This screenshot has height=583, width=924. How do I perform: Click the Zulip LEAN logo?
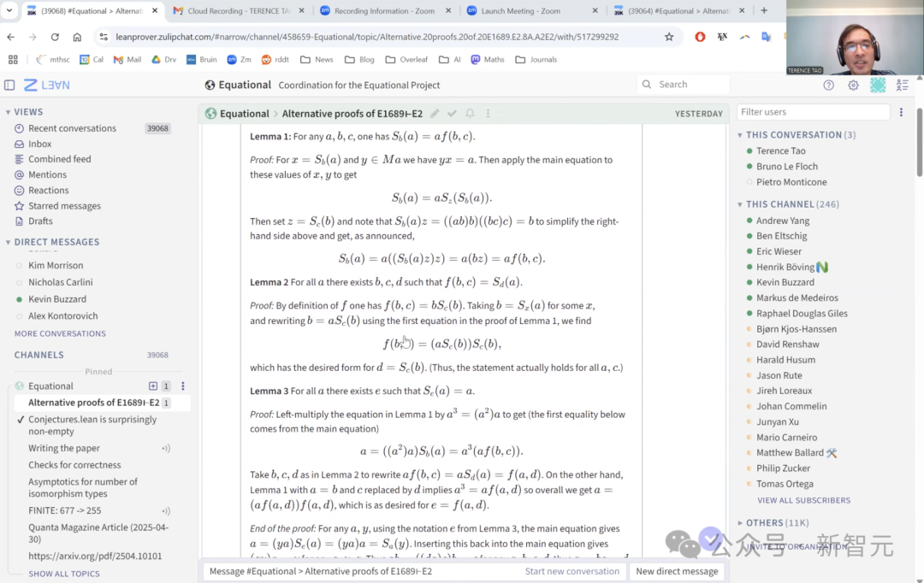click(47, 85)
